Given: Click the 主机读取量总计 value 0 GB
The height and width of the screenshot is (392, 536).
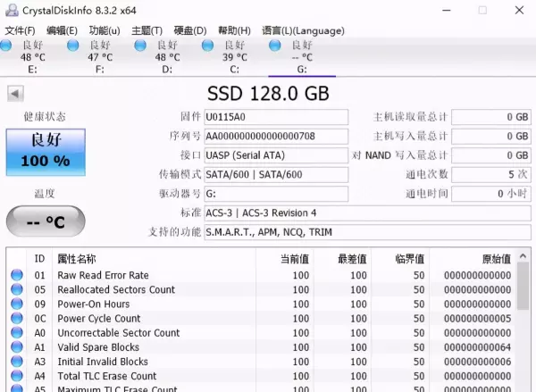Looking at the screenshot, I should point(491,117).
